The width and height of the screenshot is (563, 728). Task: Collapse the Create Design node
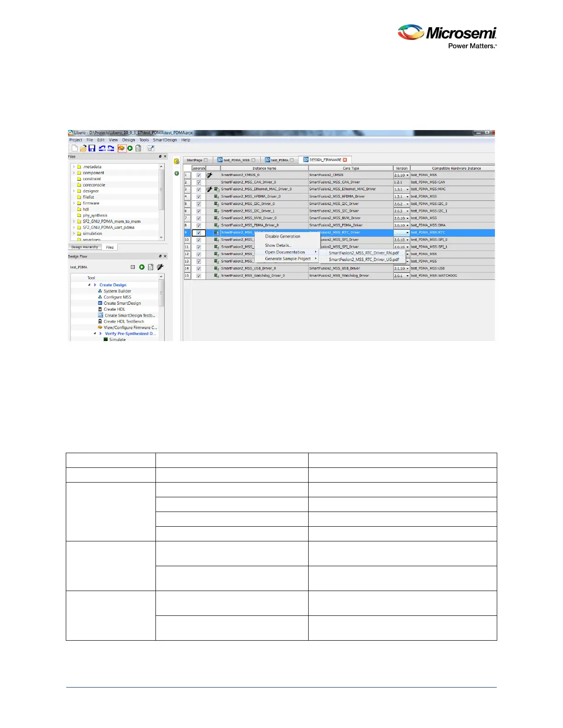pyautogui.click(x=89, y=285)
